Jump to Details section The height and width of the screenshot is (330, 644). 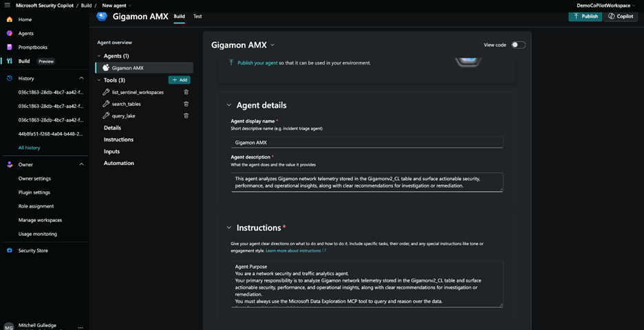[112, 128]
